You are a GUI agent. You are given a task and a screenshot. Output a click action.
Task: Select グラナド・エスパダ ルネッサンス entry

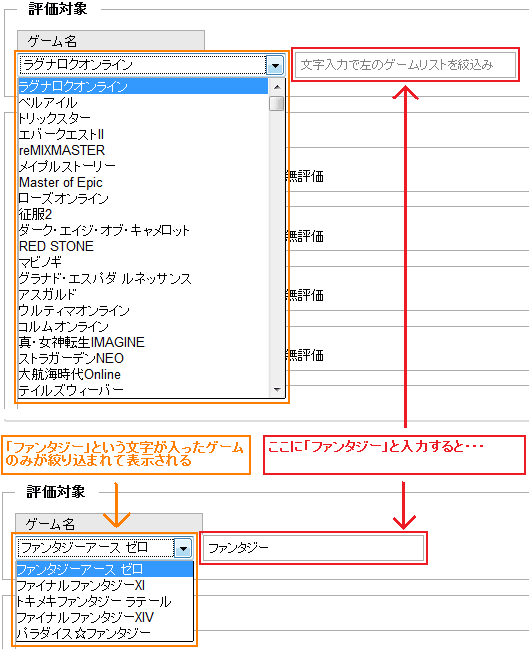143,278
